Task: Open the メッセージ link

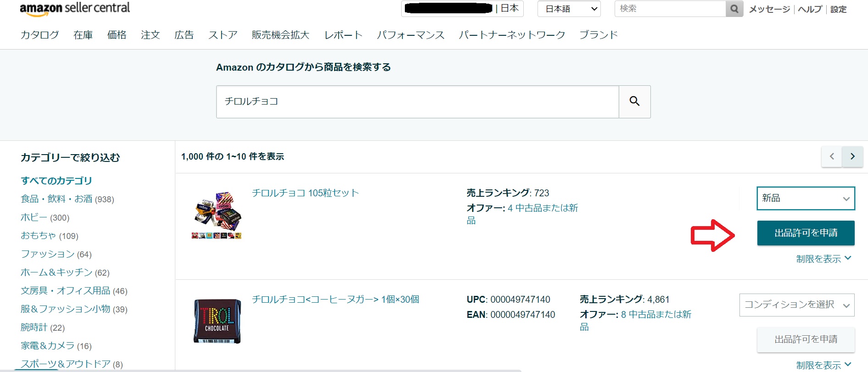Action: click(769, 9)
